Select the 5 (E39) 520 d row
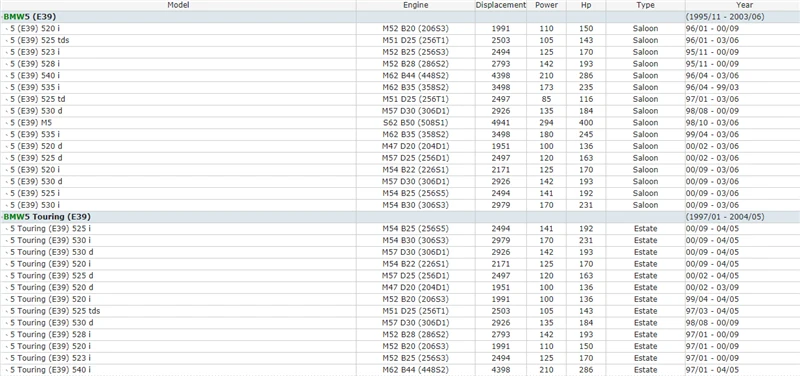 click(x=400, y=146)
